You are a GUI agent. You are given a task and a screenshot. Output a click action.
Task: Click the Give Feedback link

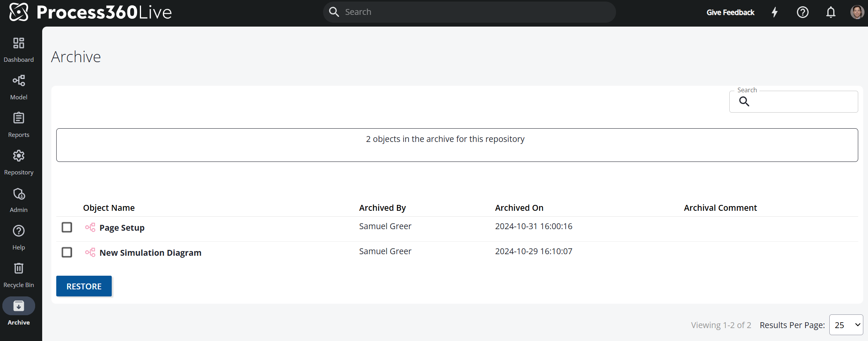[x=730, y=13]
